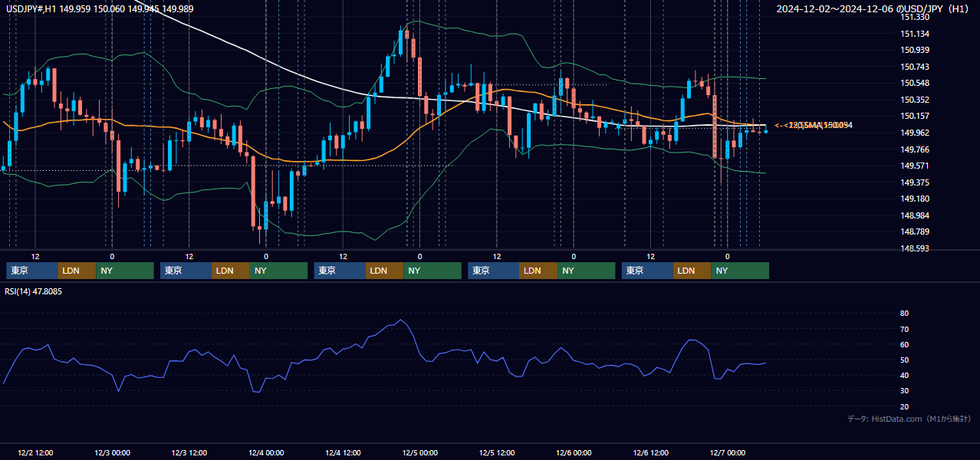The image size is (980, 460).
Task: Click price axis value 149.962
Action: [x=915, y=133]
